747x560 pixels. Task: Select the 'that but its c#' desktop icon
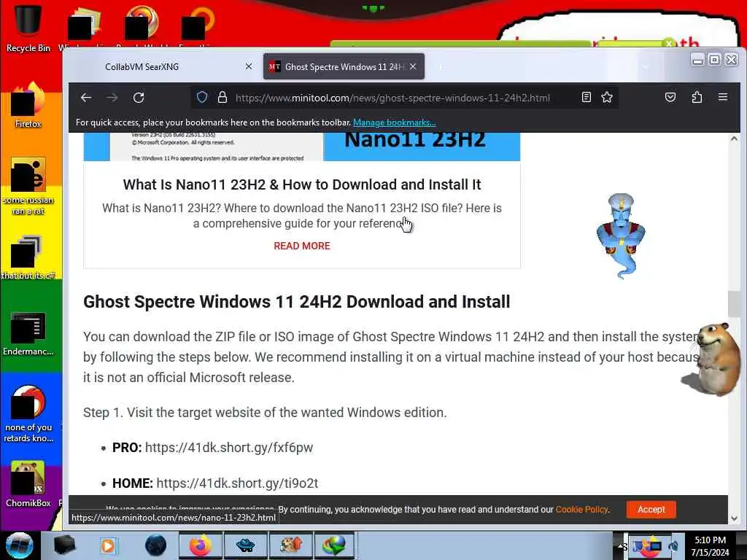click(28, 257)
